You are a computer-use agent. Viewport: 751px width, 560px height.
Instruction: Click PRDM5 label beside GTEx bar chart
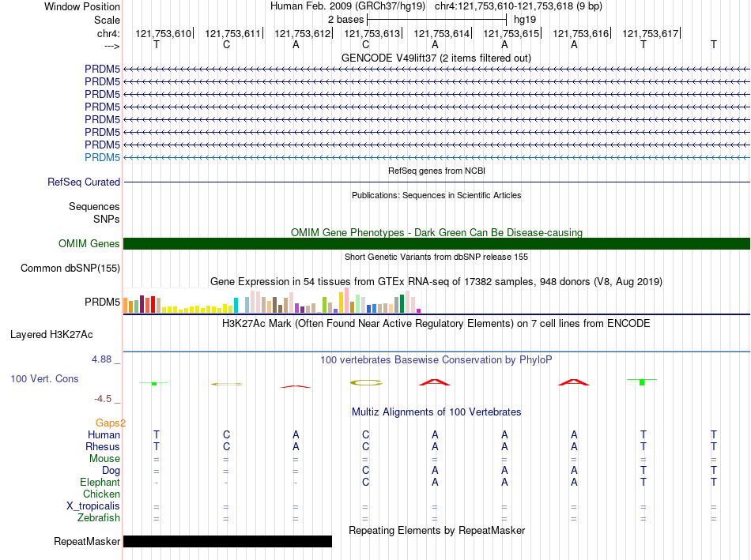coord(102,302)
